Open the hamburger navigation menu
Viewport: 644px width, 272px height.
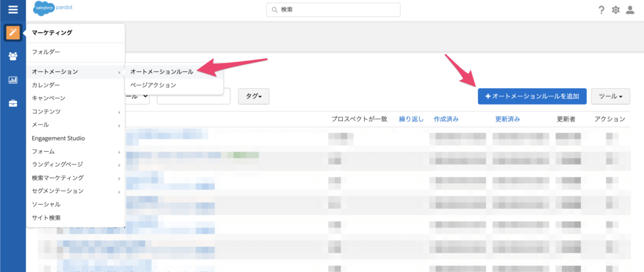click(13, 9)
